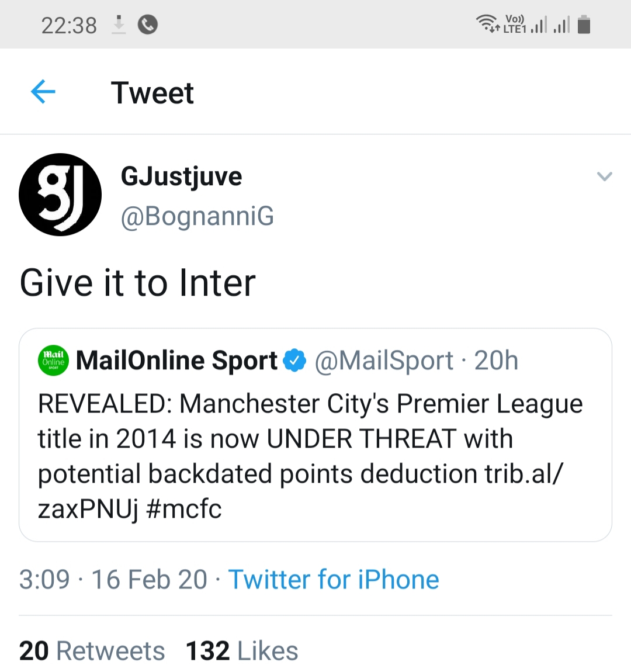View the list of 132 Likes

click(x=242, y=651)
